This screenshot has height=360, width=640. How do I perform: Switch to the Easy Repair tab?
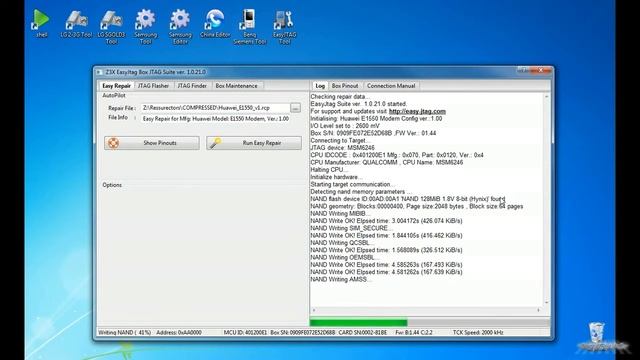pyautogui.click(x=116, y=86)
